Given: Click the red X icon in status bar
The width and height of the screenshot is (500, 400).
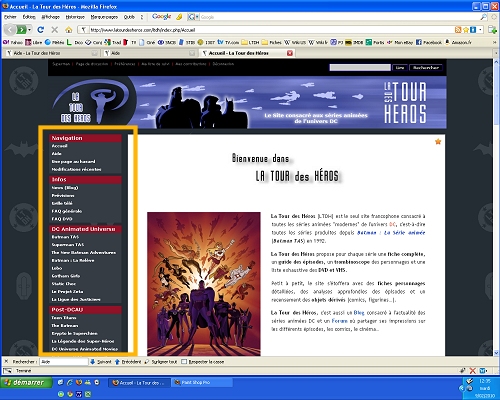Looking at the screenshot, I should click(473, 371).
